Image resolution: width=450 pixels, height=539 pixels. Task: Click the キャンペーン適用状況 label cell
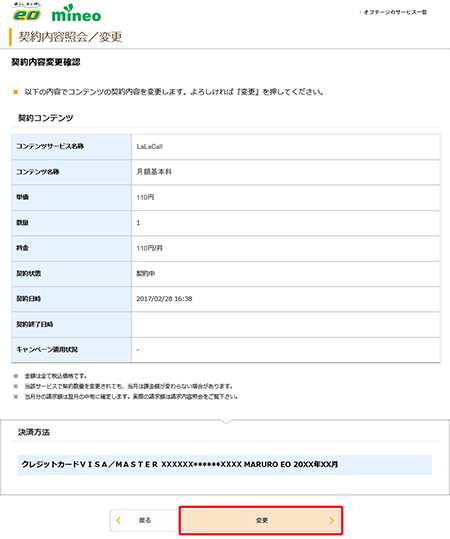click(72, 350)
